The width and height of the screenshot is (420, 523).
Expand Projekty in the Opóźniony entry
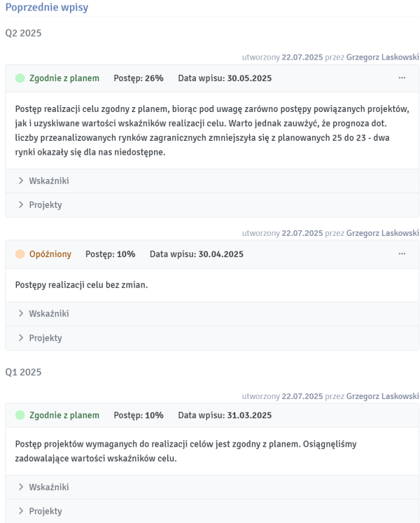point(41,338)
